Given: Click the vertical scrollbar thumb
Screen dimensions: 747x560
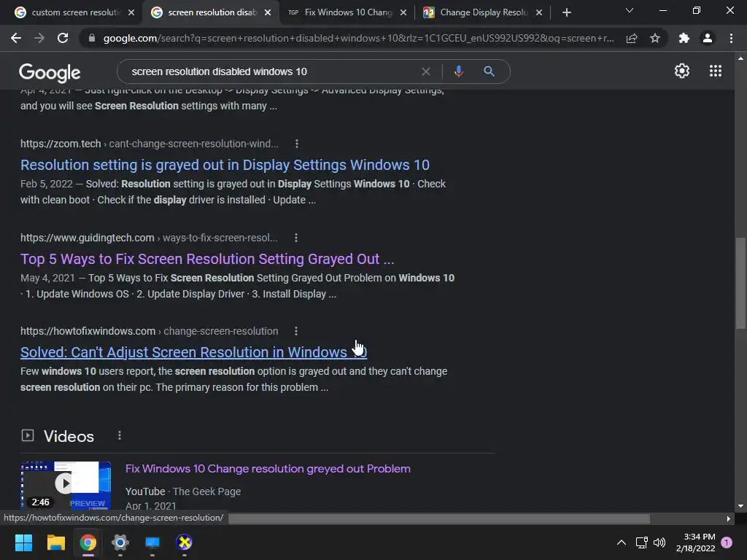Looking at the screenshot, I should click(x=740, y=283).
